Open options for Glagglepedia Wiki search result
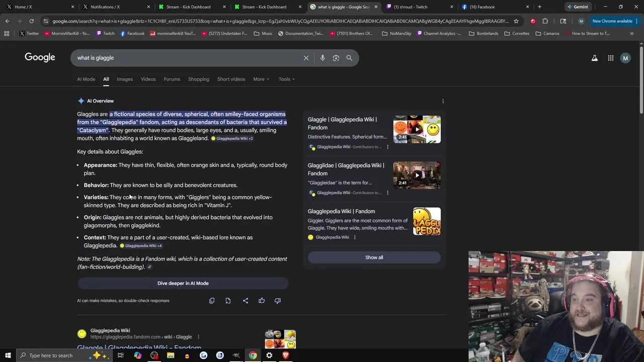 coord(198,337)
